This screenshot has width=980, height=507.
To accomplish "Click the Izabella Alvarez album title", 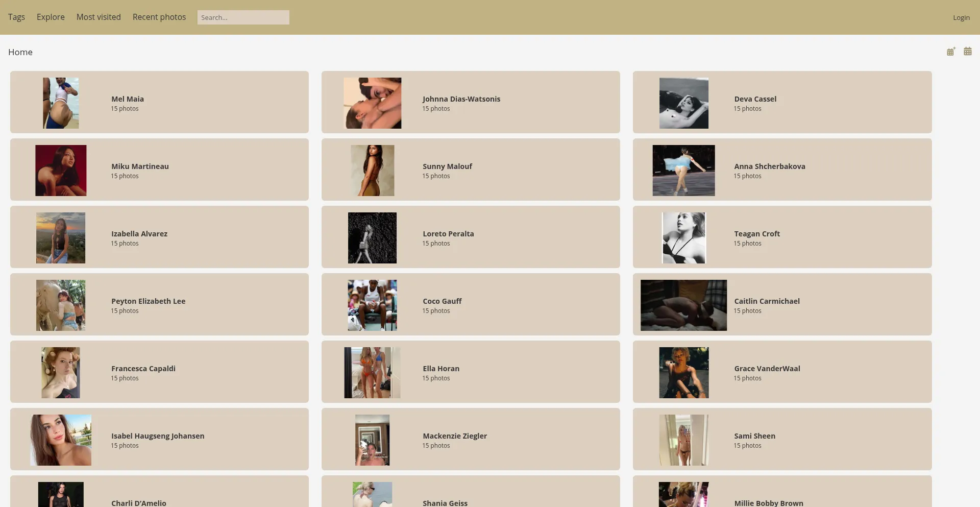I will click(139, 234).
